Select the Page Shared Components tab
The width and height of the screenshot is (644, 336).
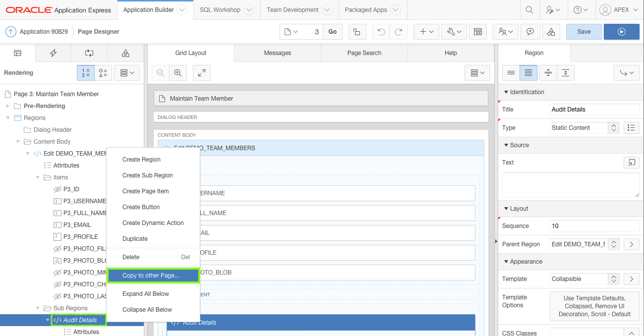[x=125, y=53]
